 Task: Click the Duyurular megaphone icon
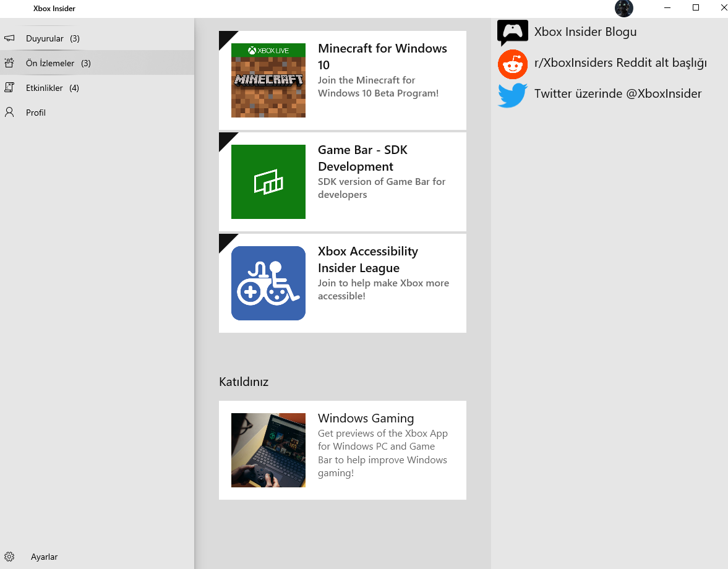click(9, 38)
